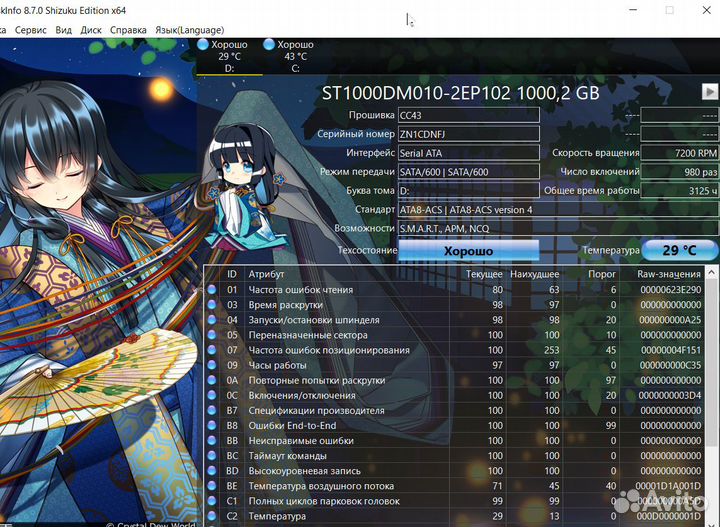720x527 pixels.
Task: Select the Таймаут команды row
Action: click(x=455, y=456)
